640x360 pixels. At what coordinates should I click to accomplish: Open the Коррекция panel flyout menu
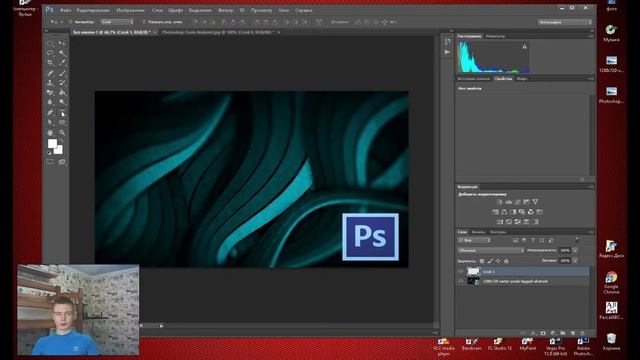point(591,187)
